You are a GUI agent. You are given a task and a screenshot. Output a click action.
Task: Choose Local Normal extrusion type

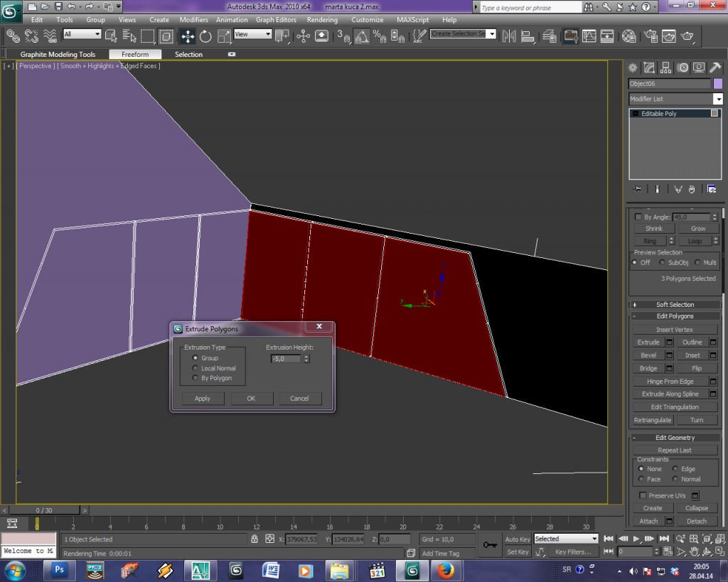click(195, 368)
